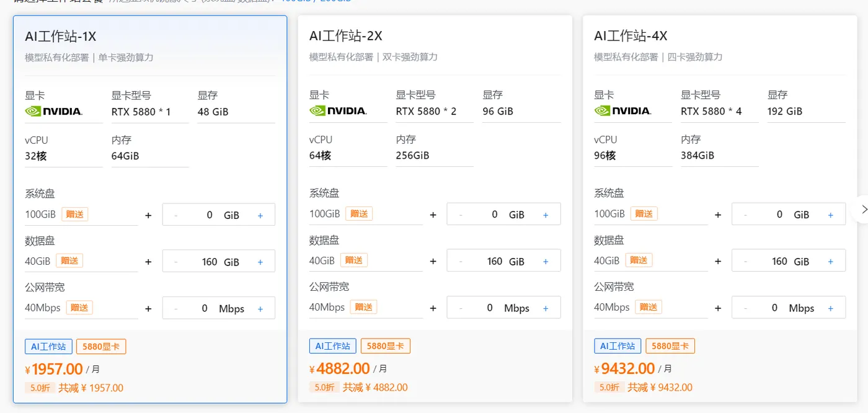
Task: Increase system disk size for AI工作站-4X
Action: pyautogui.click(x=831, y=215)
